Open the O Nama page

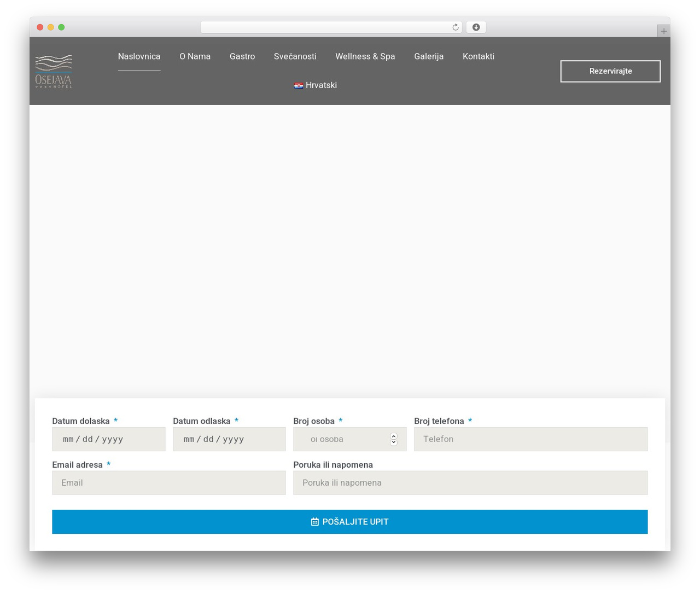click(x=195, y=56)
